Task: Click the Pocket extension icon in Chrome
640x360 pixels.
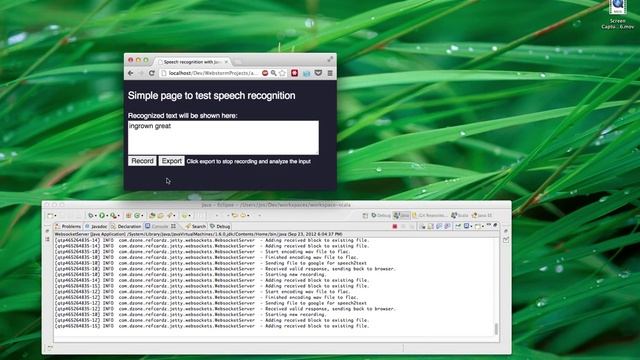Action: (x=318, y=73)
